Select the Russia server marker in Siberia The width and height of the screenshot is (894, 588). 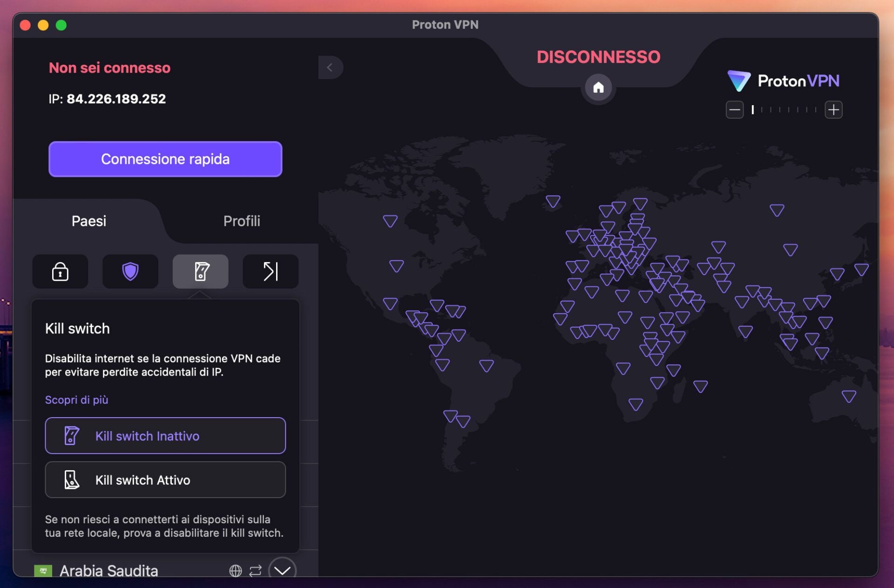coord(777,210)
